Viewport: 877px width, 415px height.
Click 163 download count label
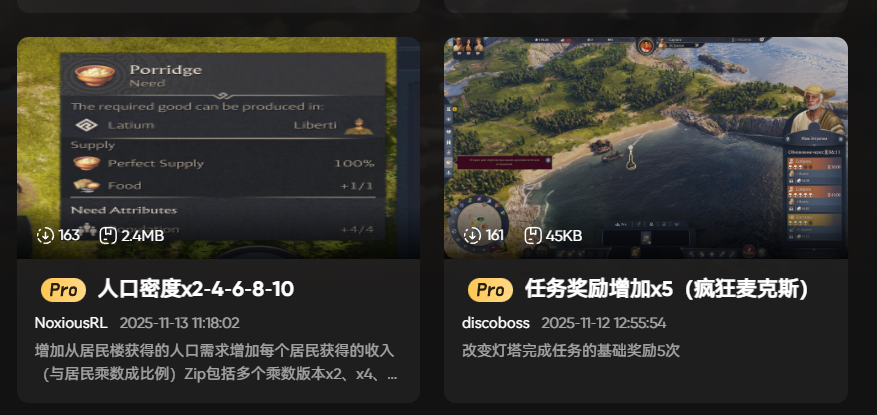[x=69, y=235]
